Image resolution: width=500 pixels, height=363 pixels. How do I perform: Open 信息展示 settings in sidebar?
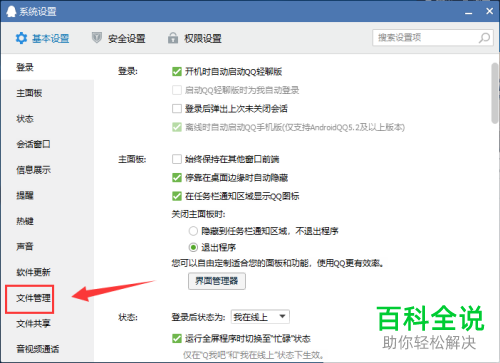tap(33, 170)
